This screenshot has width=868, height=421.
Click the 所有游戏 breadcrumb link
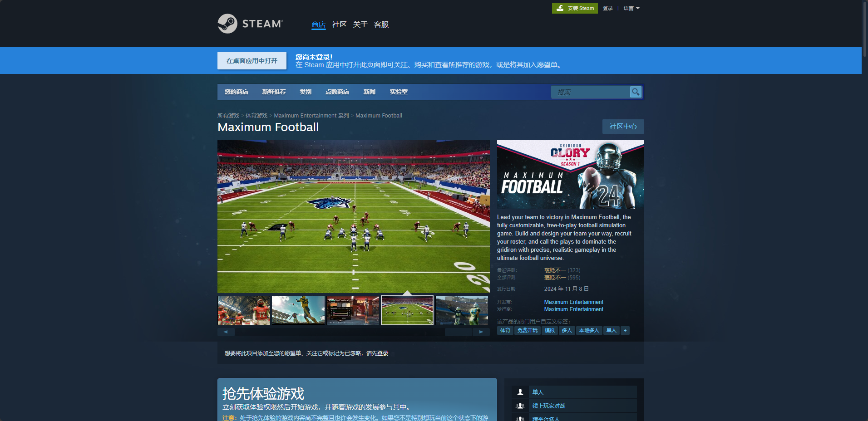click(x=228, y=116)
